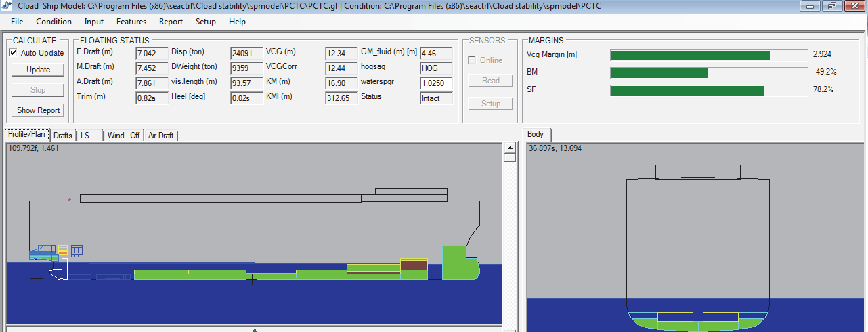The width and height of the screenshot is (868, 332).
Task: Click the disabled Stop button
Action: click(x=38, y=90)
